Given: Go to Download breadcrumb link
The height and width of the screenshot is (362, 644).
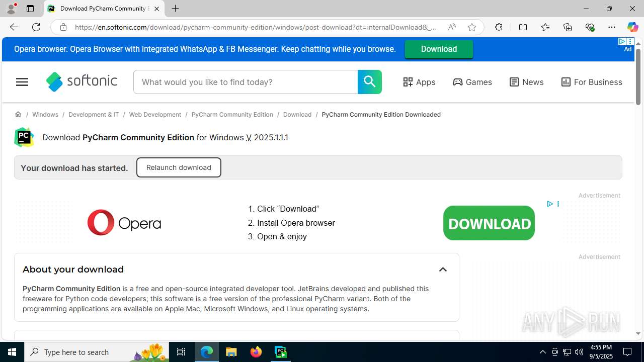Looking at the screenshot, I should tap(297, 115).
